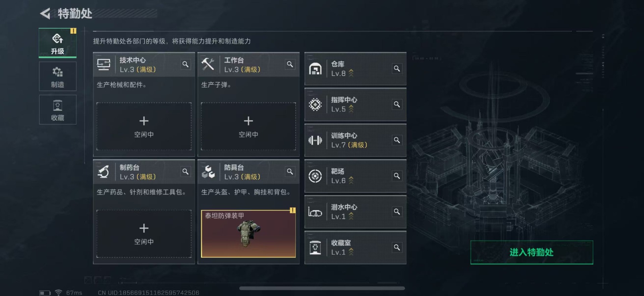
Task: Open the 收藏室 department card
Action: coord(355,247)
